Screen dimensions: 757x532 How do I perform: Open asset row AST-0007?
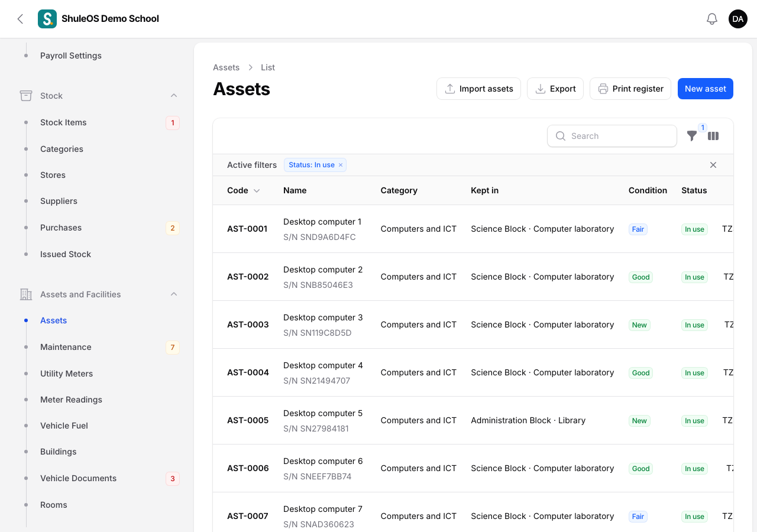tap(473, 512)
